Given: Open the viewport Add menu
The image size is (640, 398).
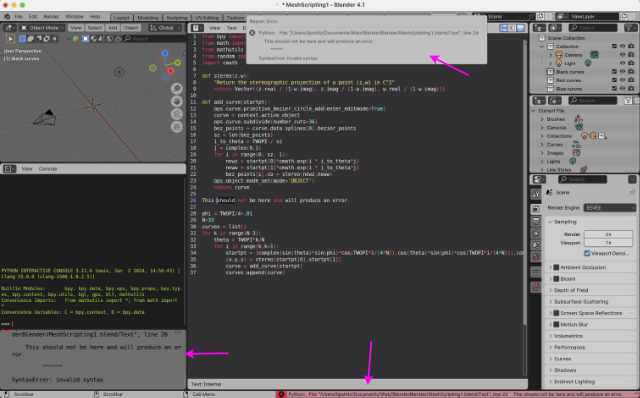Looking at the screenshot, I should (x=113, y=28).
